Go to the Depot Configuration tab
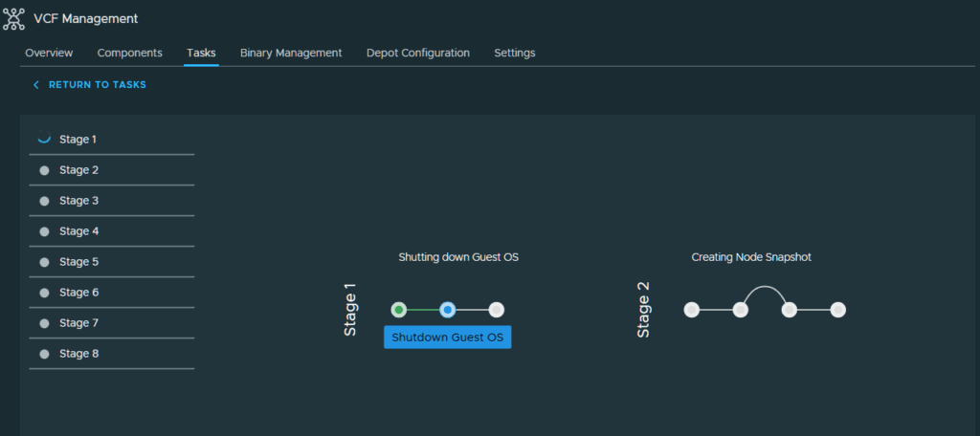 click(418, 54)
